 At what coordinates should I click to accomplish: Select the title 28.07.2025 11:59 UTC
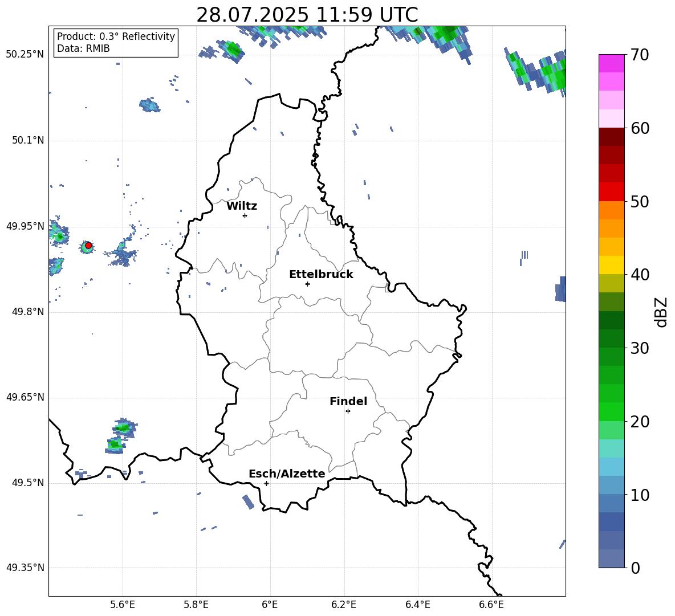click(307, 15)
